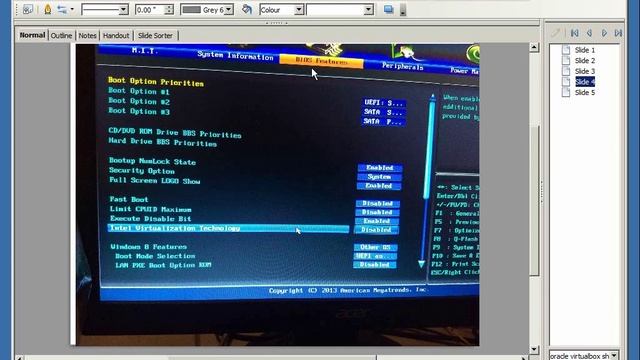Click the Area fill bucket icon
640x360 pixels.
(x=247, y=9)
